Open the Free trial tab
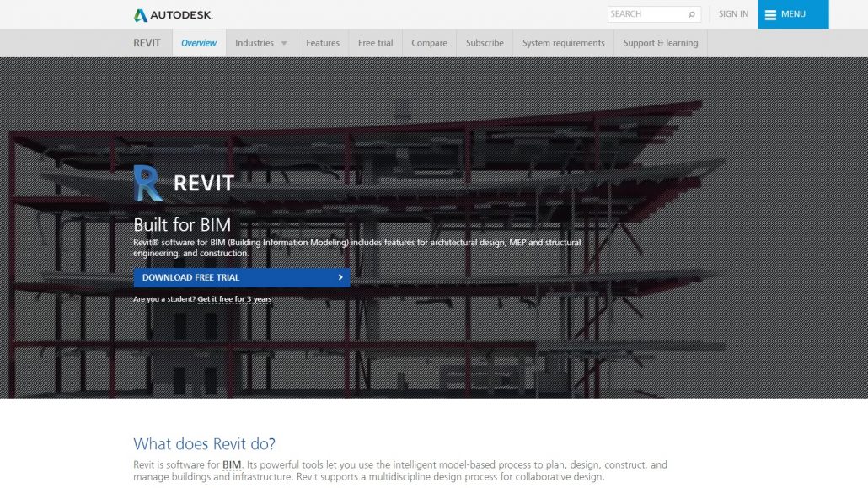The image size is (868, 488). tap(375, 43)
